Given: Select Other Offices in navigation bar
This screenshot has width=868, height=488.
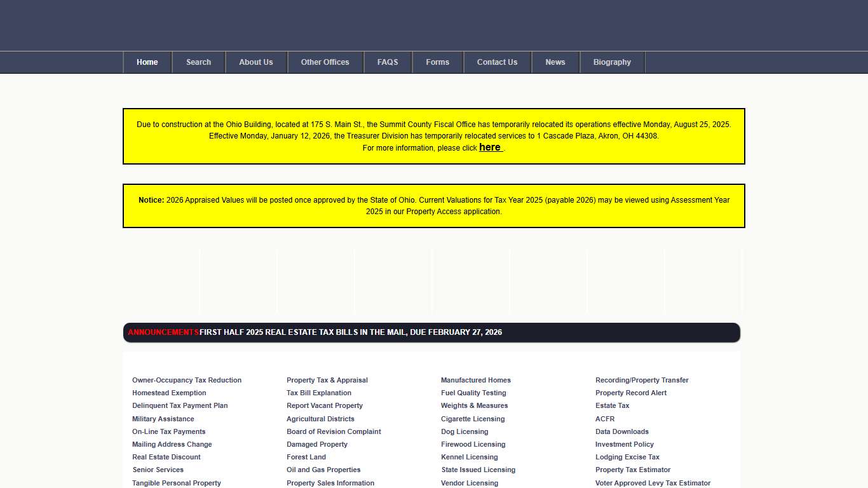Looking at the screenshot, I should [x=325, y=62].
